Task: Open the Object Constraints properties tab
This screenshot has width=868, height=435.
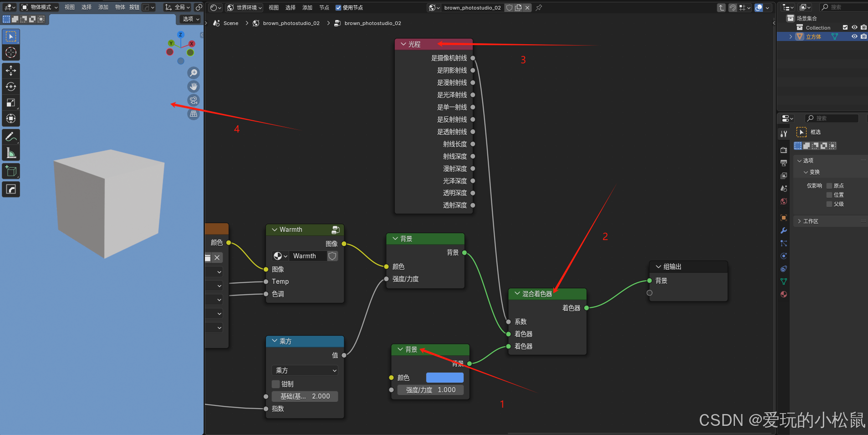Action: (x=784, y=269)
